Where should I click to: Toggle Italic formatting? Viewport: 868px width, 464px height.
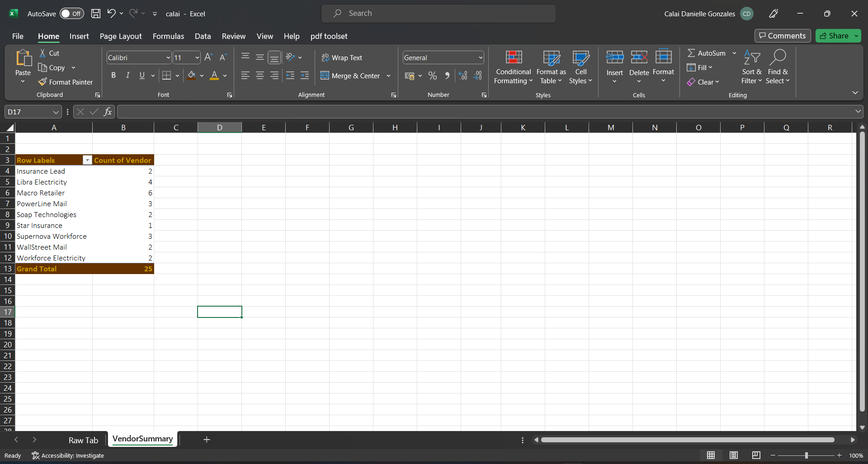[x=128, y=76]
